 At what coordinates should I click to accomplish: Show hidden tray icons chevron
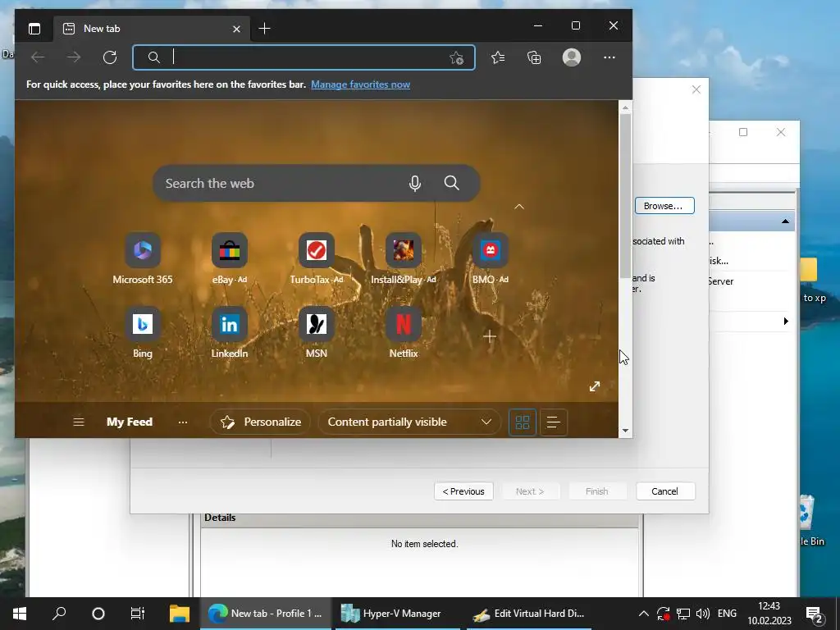[x=644, y=614]
